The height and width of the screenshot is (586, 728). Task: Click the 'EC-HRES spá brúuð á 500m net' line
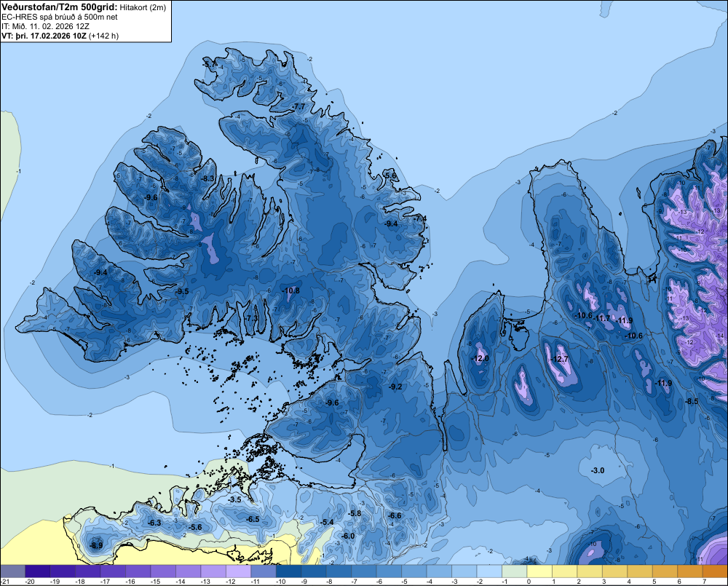60,17
